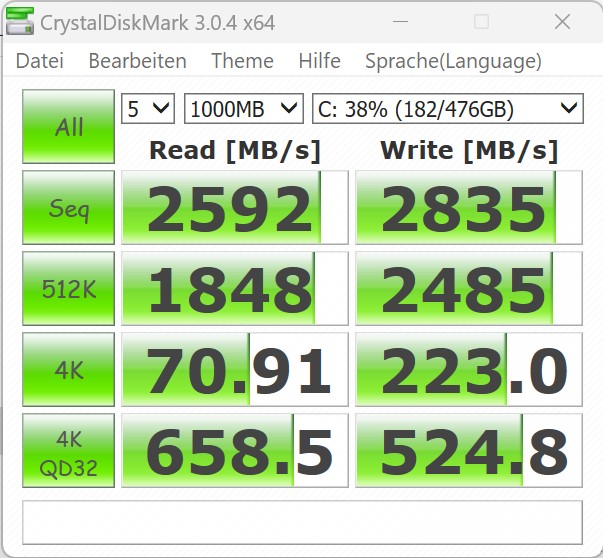Viewport: 603px width, 558px height.
Task: Click the 4K read result 70.91
Action: point(235,370)
